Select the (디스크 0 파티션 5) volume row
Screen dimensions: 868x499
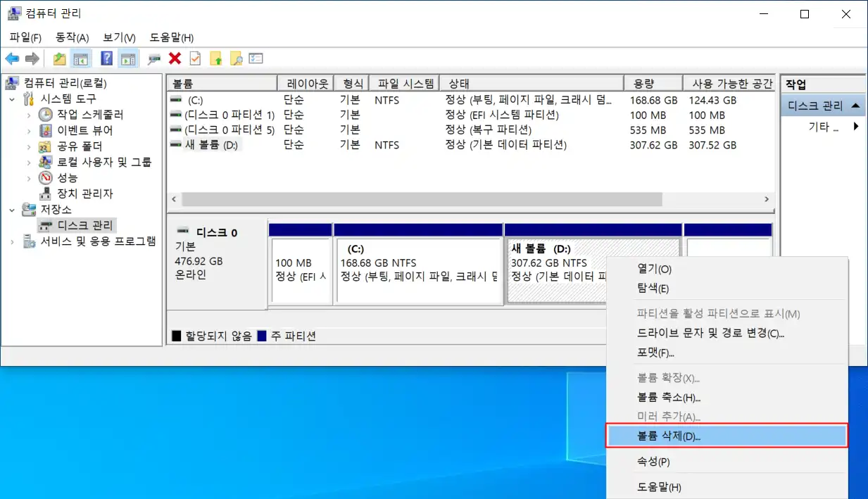click(470, 130)
